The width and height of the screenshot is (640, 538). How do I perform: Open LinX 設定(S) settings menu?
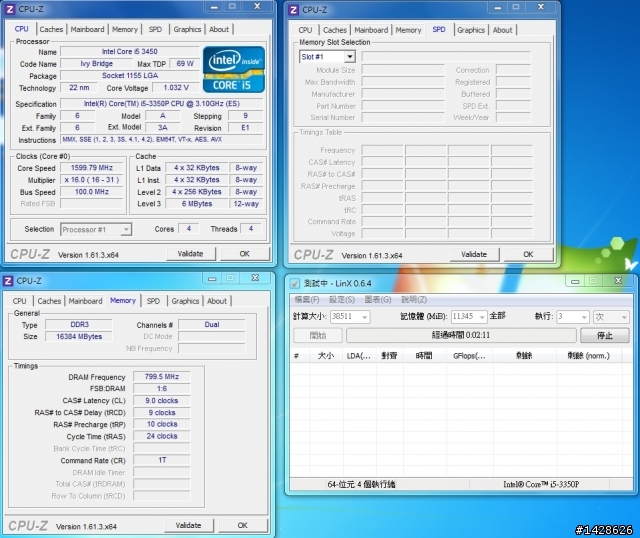pos(342,300)
